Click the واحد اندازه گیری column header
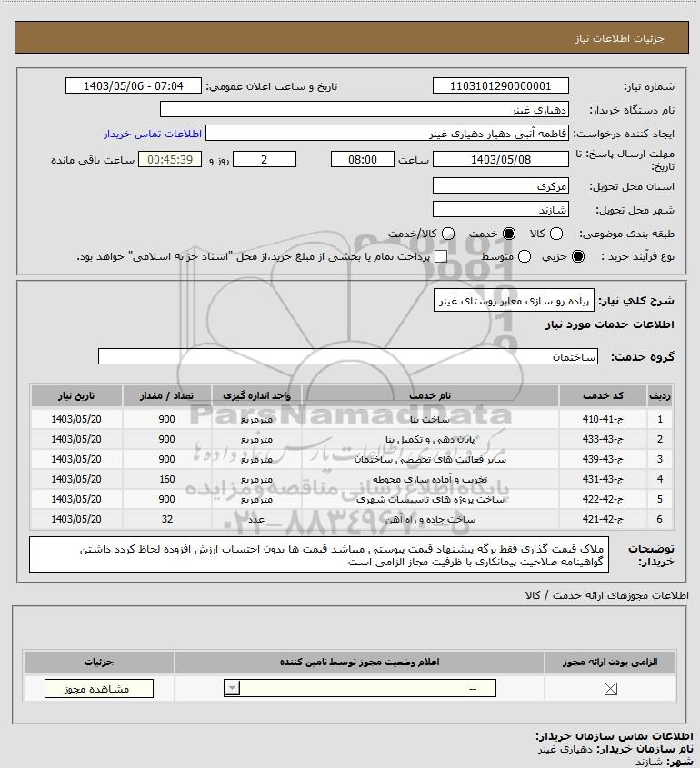This screenshot has width=700, height=768. [256, 395]
